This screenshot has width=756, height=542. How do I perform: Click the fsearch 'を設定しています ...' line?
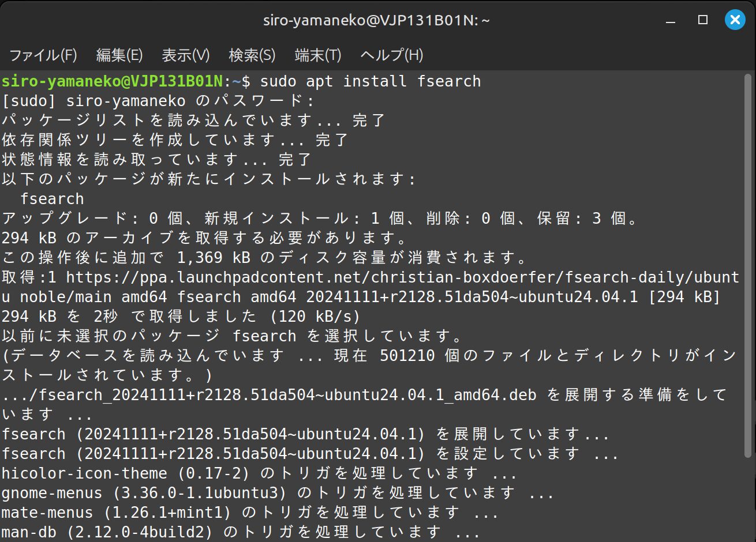(310, 454)
